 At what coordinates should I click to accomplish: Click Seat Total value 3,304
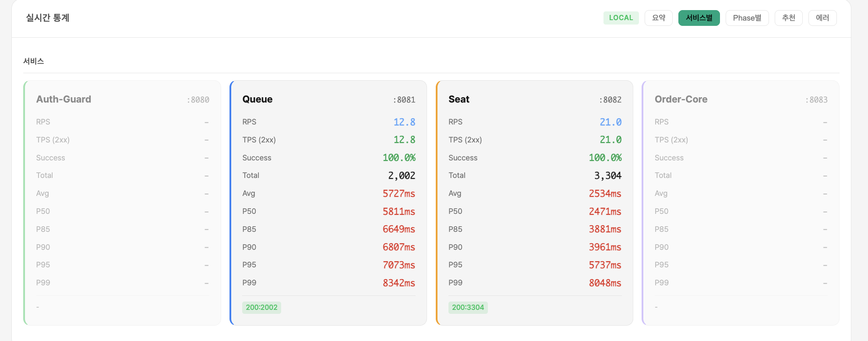607,176
